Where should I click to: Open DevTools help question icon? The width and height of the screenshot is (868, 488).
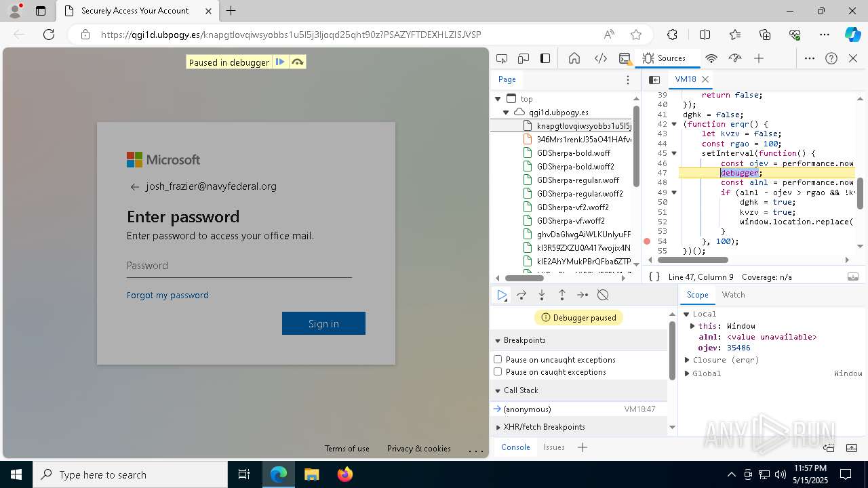(831, 58)
